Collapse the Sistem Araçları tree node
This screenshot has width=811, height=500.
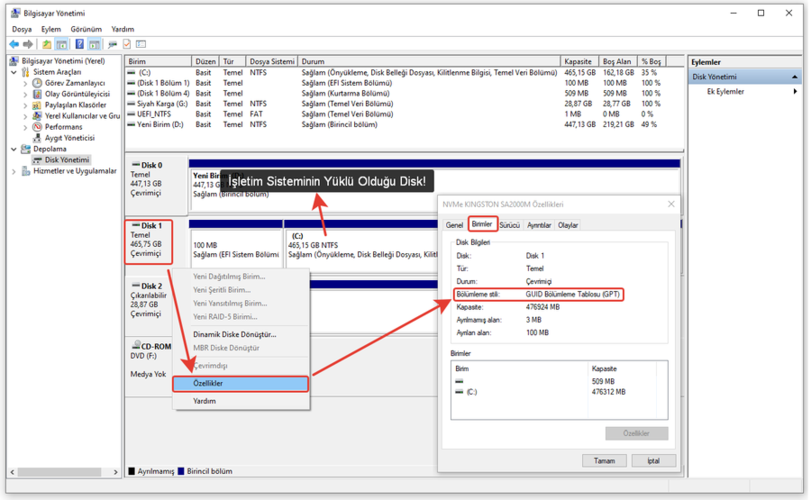point(14,72)
